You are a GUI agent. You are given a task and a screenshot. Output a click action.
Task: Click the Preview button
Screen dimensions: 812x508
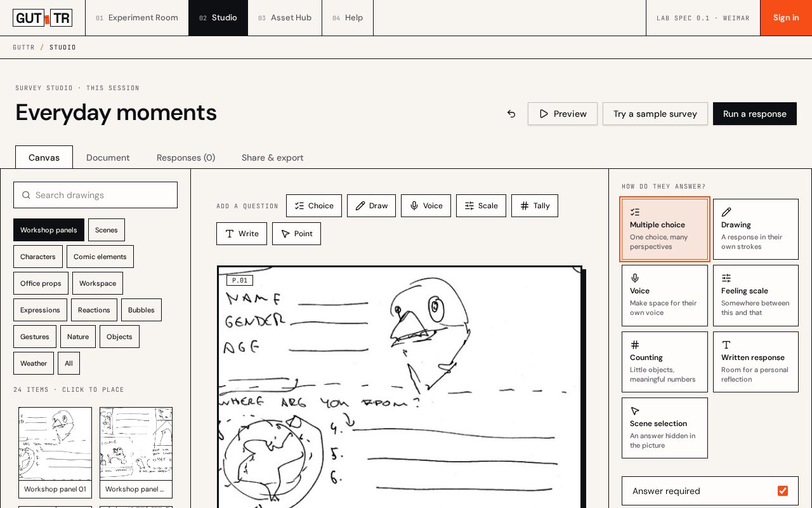563,114
